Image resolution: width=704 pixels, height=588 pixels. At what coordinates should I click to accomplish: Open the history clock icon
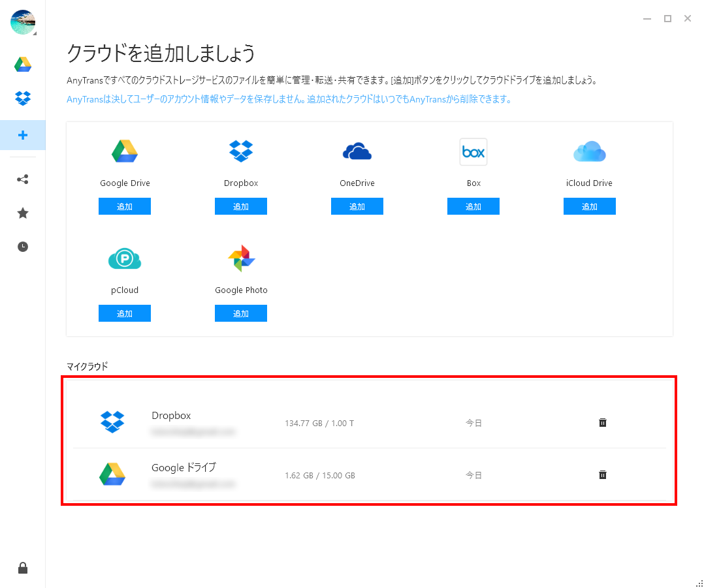coord(22,247)
